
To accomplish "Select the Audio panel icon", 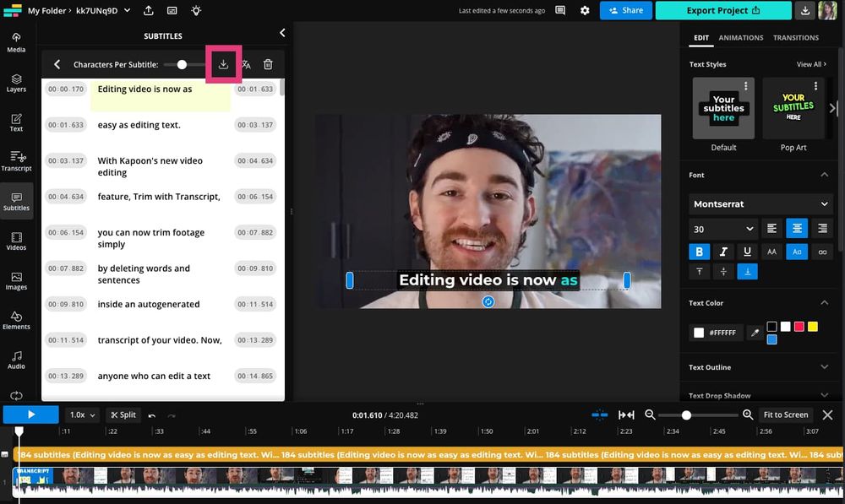I will (x=16, y=360).
